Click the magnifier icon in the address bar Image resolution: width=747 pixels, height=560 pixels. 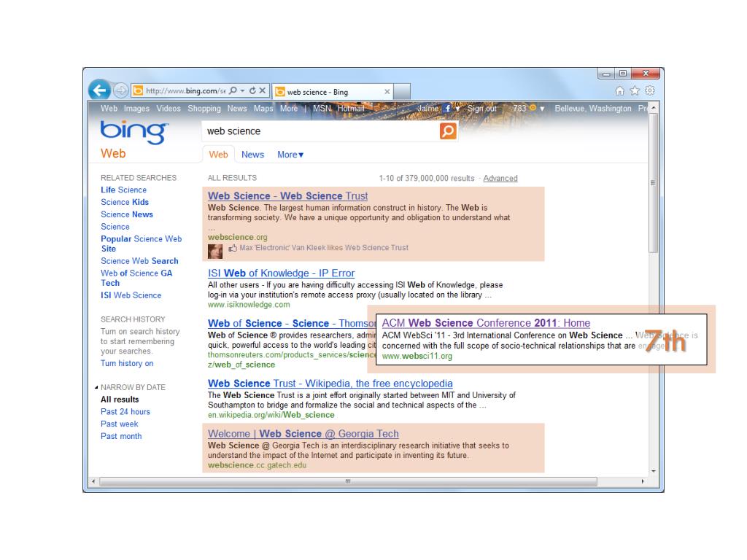233,90
